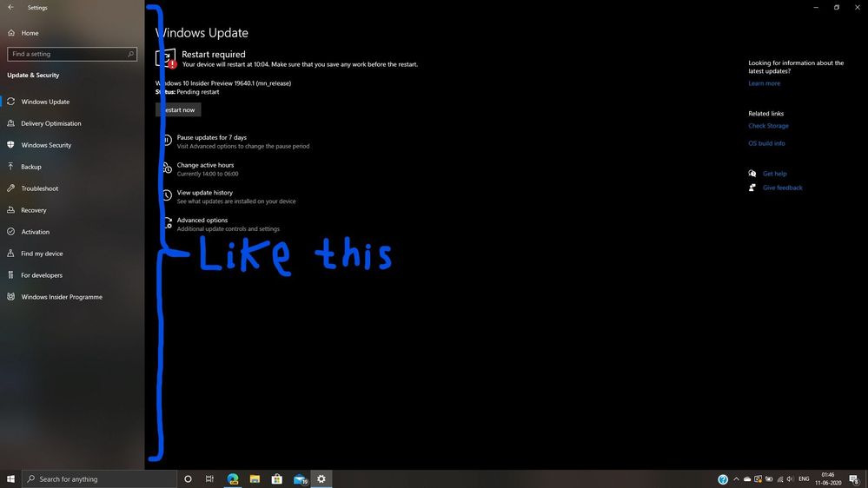The height and width of the screenshot is (488, 868).
Task: Click the Pending restart status text
Action: (x=197, y=92)
